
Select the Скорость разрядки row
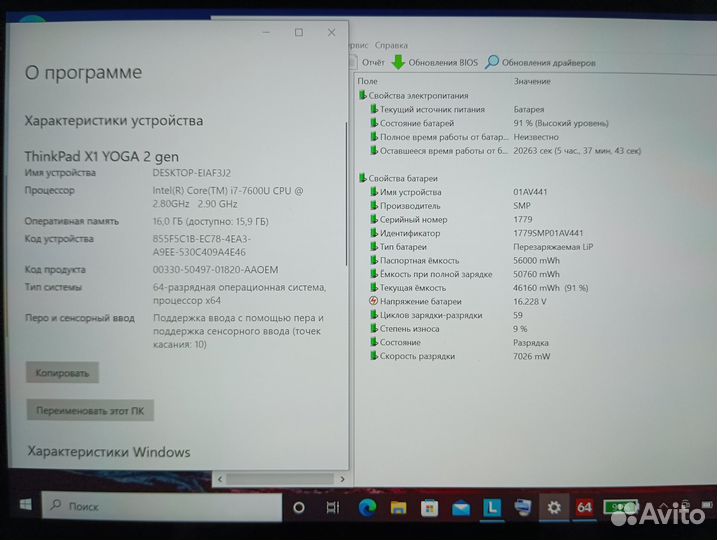460,356
